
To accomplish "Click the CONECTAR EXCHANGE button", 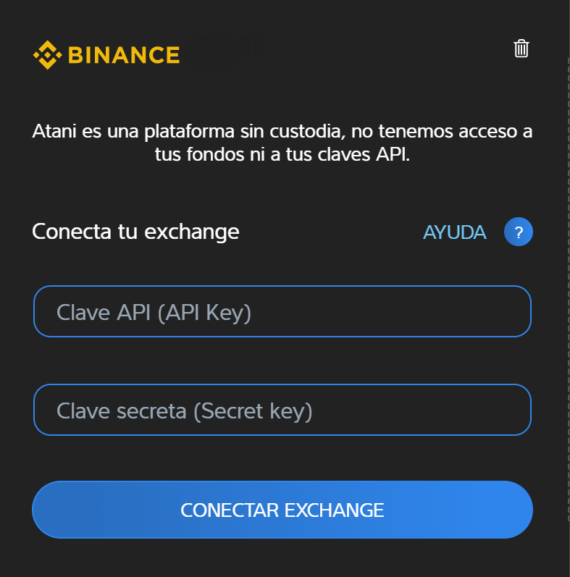I will click(282, 510).
